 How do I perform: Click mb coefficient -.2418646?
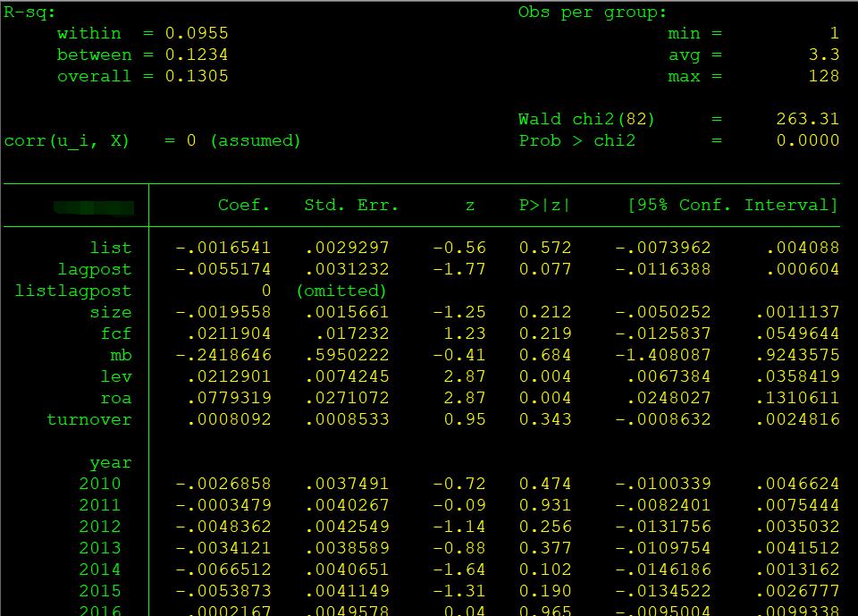223,355
